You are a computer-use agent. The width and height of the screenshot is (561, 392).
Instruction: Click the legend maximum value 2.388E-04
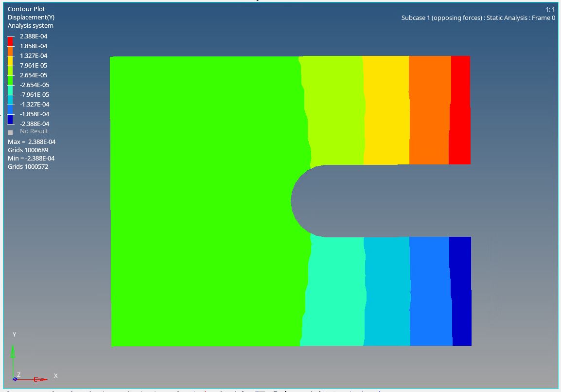(34, 36)
